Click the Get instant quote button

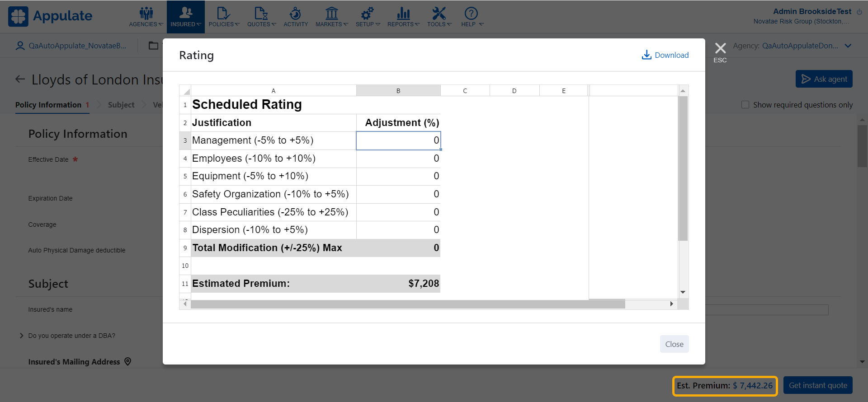point(818,385)
